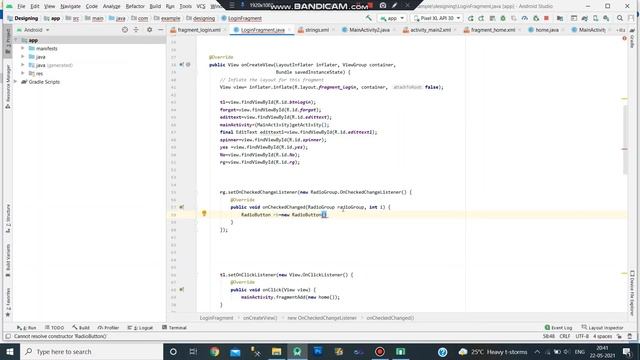Click UTF-8 encoding in status bar

coord(582,336)
